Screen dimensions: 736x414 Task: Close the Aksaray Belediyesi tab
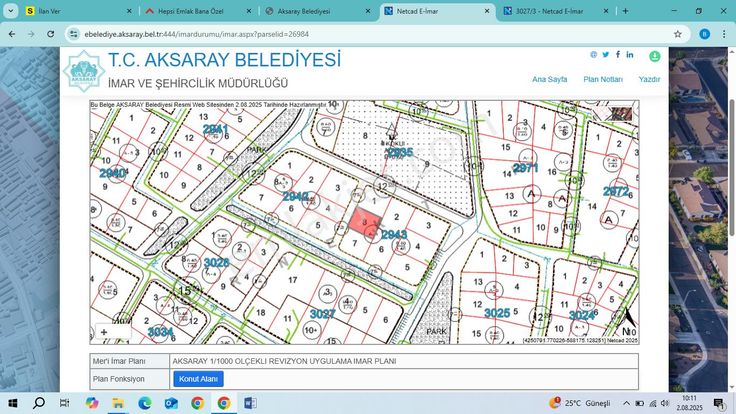tap(368, 11)
